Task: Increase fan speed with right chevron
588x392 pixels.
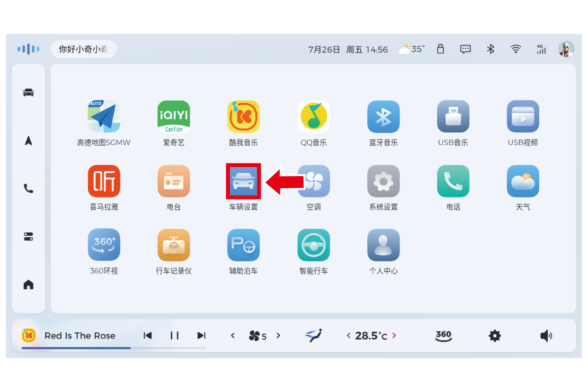Action: point(278,336)
